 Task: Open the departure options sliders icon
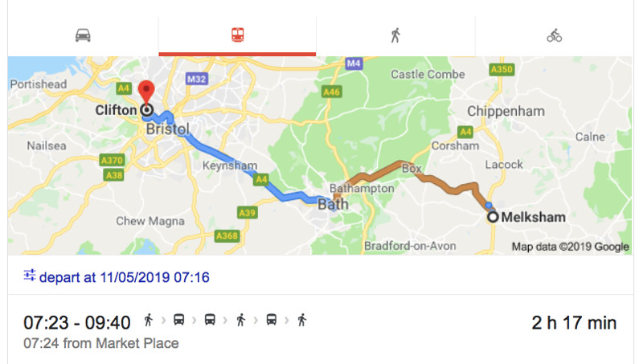pos(30,276)
